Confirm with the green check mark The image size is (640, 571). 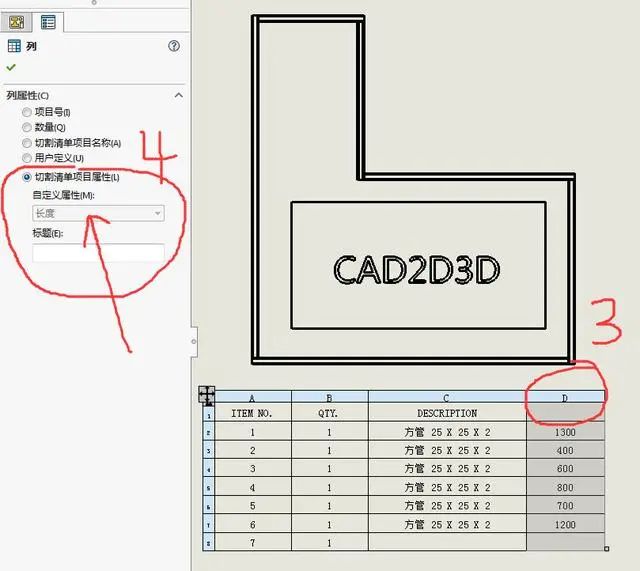click(x=11, y=67)
